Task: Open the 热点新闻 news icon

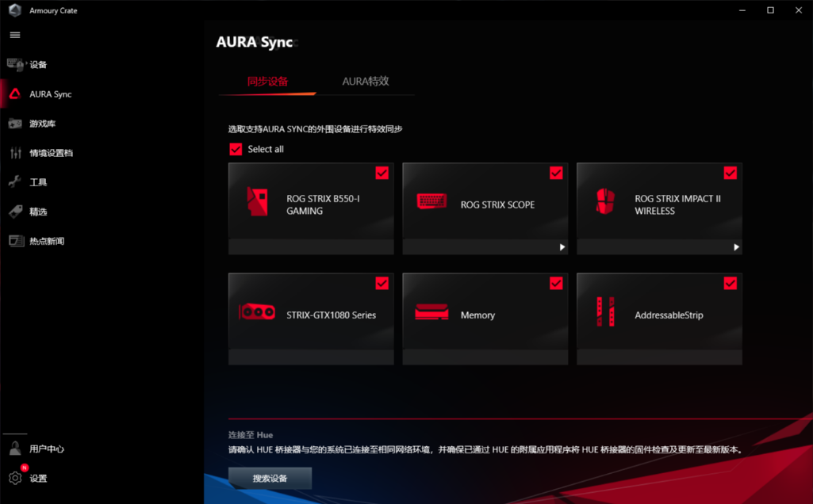Action: pos(16,241)
